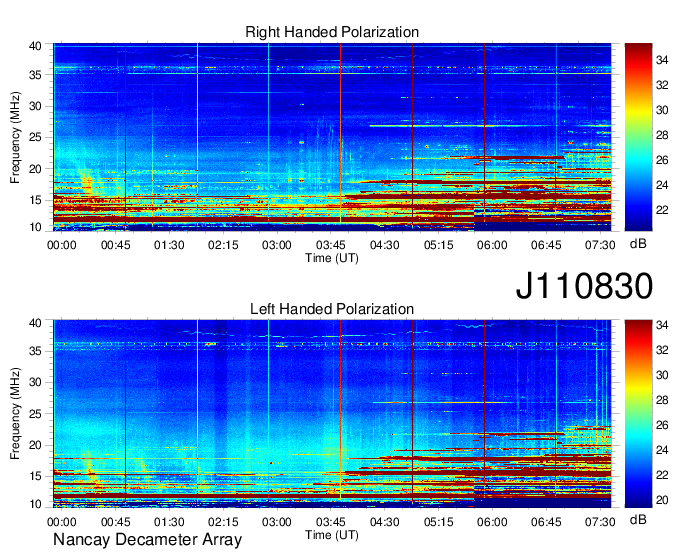Viewport: 680px width, 552px height.
Task: Click the "dB" label of Left Handed color bar
Action: [x=638, y=519]
